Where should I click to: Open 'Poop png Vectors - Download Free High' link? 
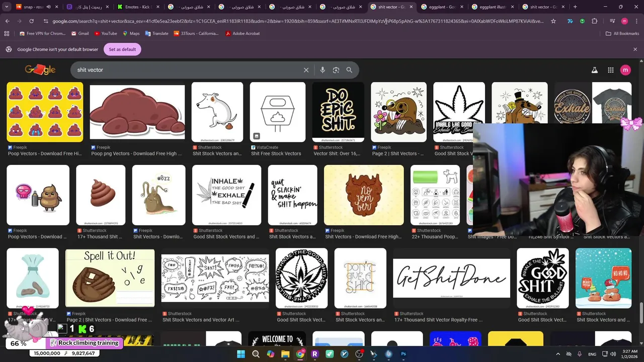pyautogui.click(x=136, y=153)
